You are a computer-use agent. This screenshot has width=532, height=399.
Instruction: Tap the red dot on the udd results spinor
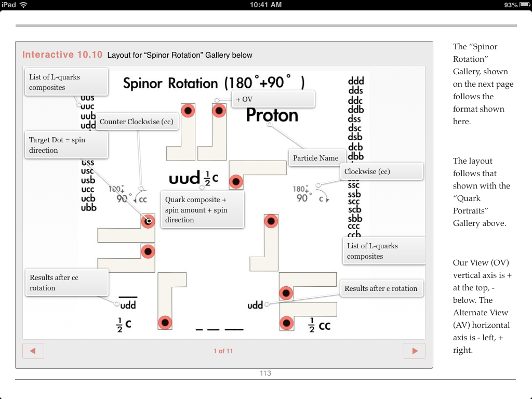(x=286, y=293)
